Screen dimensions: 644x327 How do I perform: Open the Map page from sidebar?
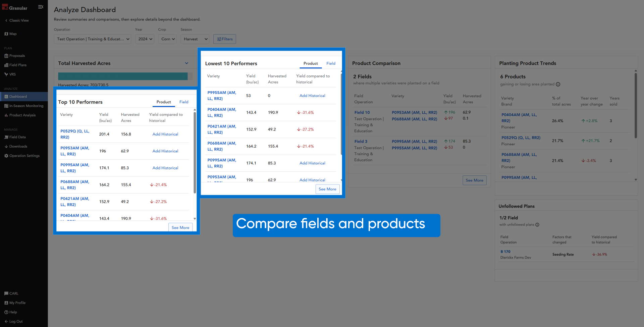[x=11, y=34]
